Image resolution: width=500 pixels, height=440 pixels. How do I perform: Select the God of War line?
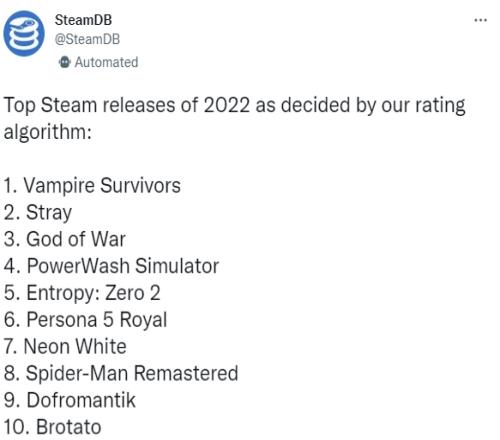coord(65,239)
